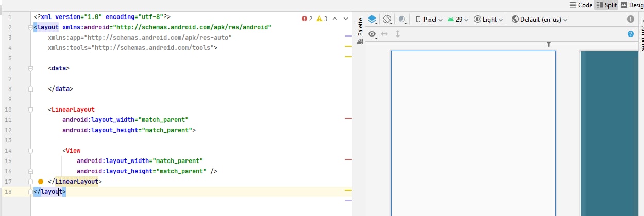Switch to Code view mode
Screen dimensions: 644x216
point(581,5)
